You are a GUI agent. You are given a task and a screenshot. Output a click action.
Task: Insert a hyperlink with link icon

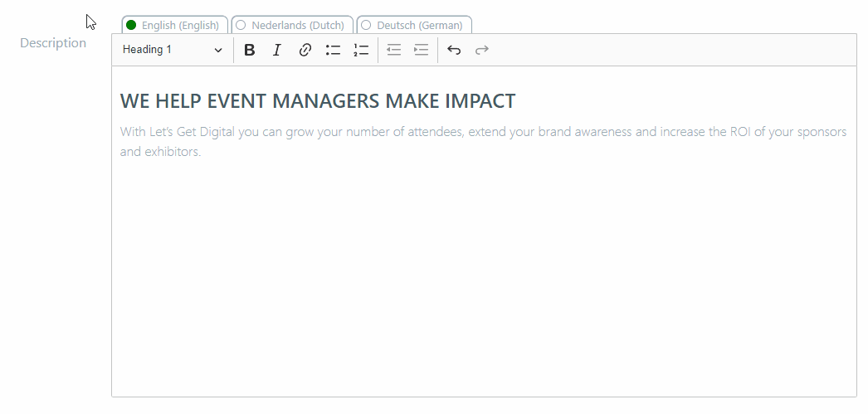[305, 50]
